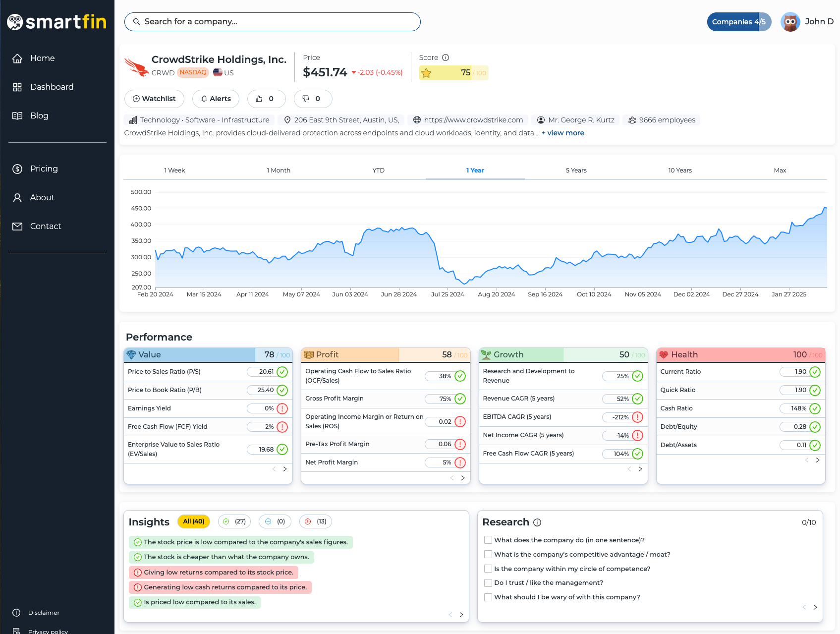840x634 pixels.
Task: Click the Earnings Yield warning icon
Action: click(282, 408)
